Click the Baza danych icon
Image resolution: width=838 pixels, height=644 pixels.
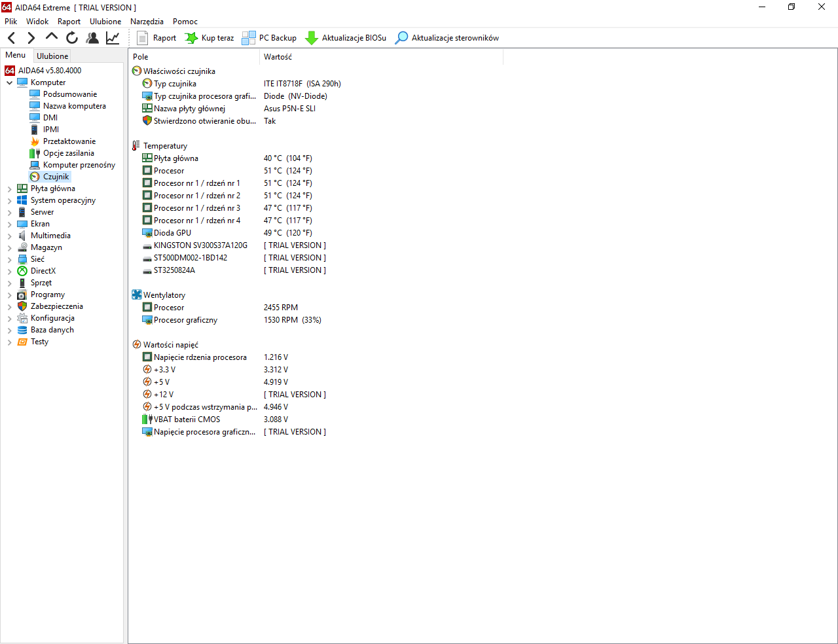coord(22,330)
